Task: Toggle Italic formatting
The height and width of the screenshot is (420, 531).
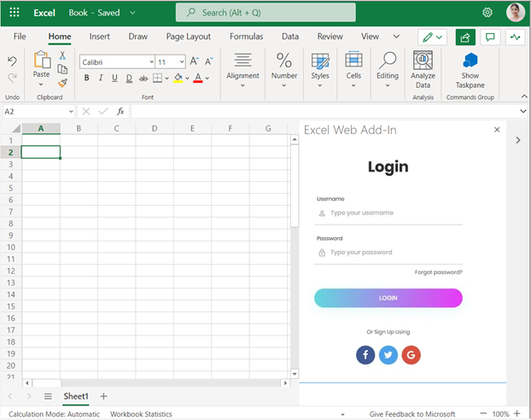Action: click(x=101, y=78)
